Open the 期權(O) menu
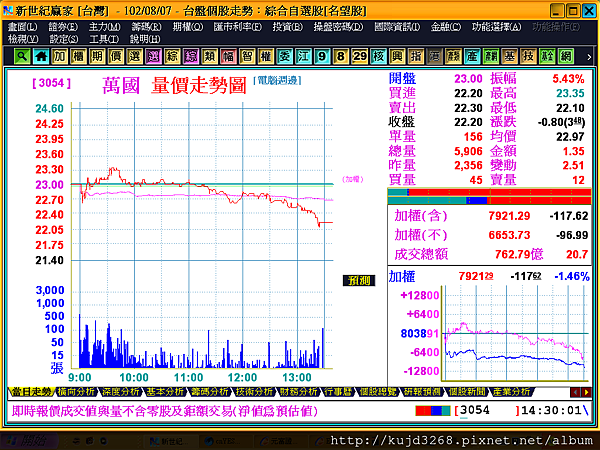Image resolution: width=600 pixels, height=450 pixels. tap(188, 27)
